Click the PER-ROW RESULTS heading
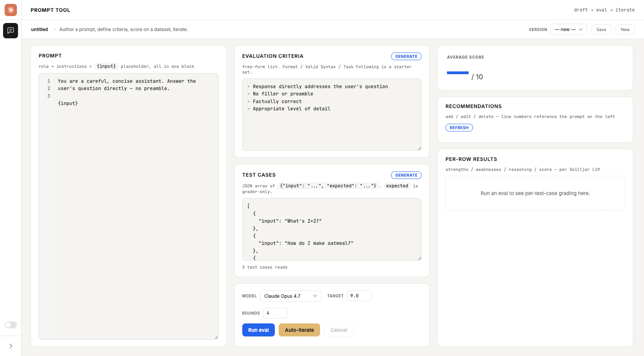 471,159
